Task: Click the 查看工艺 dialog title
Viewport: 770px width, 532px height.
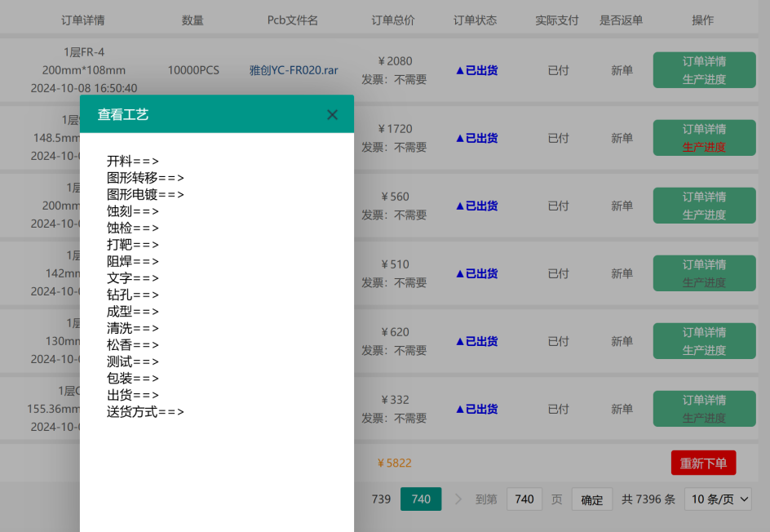Action: [x=123, y=115]
